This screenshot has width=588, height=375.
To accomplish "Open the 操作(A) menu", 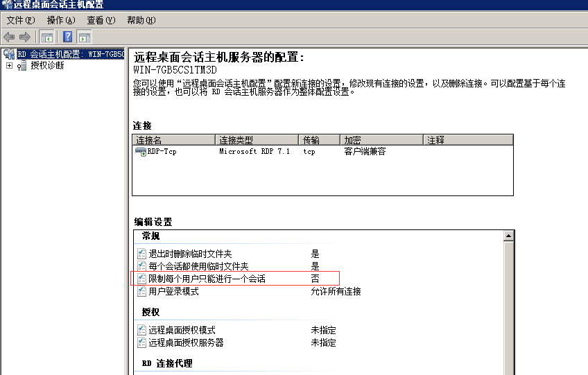I will (61, 20).
